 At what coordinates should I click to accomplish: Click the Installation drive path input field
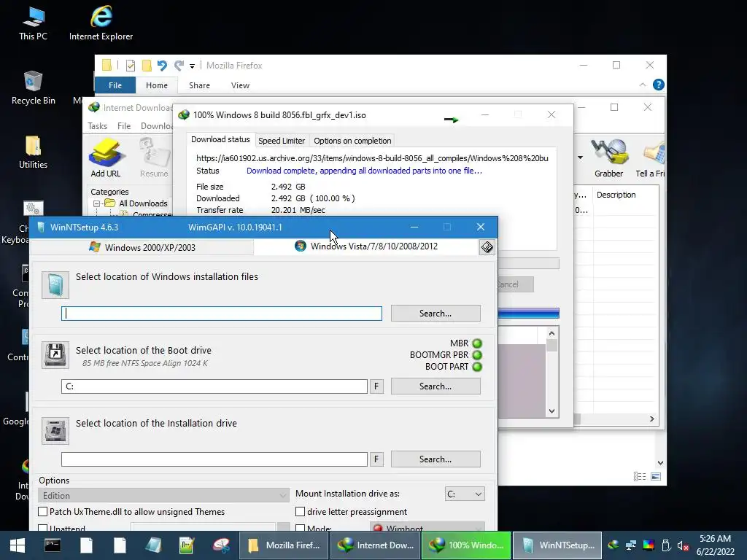click(214, 459)
